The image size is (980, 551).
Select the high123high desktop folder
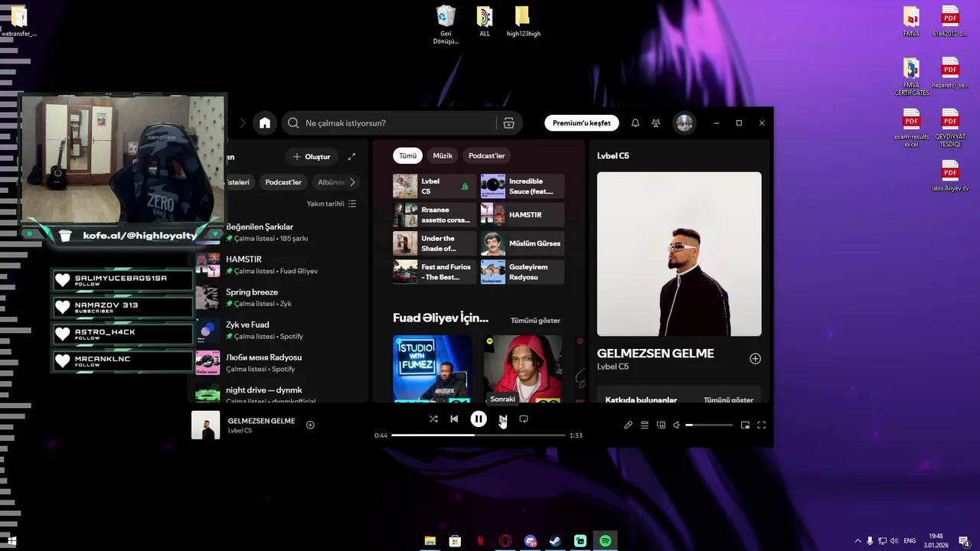[x=523, y=21]
